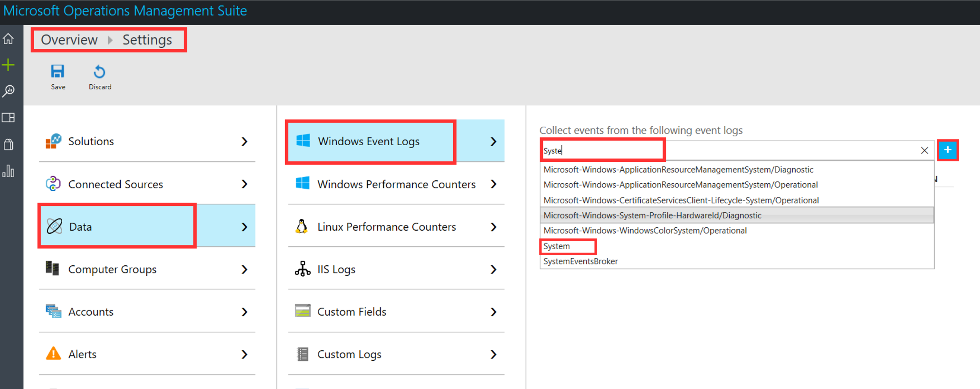980x389 pixels.
Task: Click the Alerts warning triangle icon
Action: point(53,354)
